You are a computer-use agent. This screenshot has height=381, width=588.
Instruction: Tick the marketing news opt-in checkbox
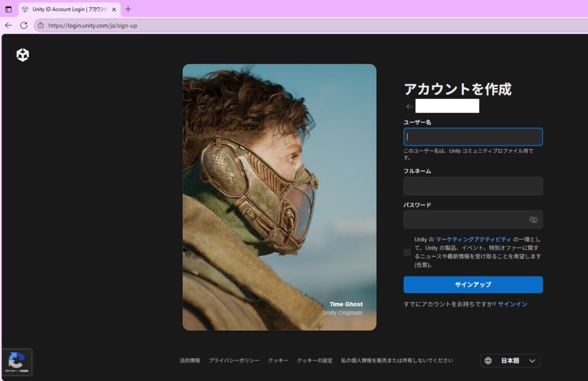tap(407, 252)
